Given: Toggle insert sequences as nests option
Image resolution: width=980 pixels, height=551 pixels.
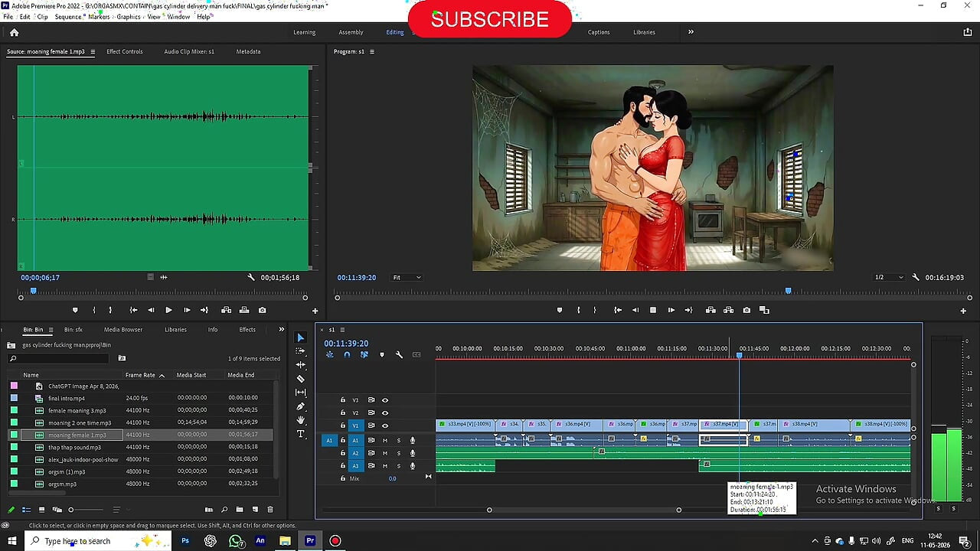Looking at the screenshot, I should click(329, 354).
